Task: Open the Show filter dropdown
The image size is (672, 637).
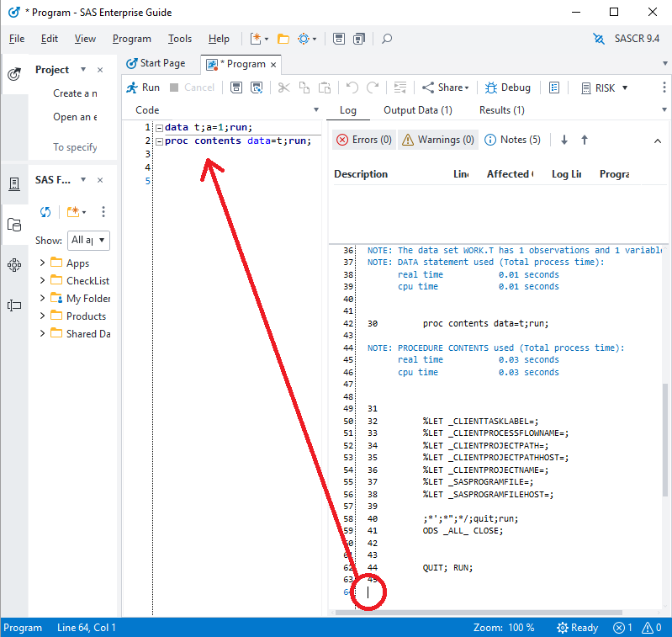Action: click(x=89, y=240)
